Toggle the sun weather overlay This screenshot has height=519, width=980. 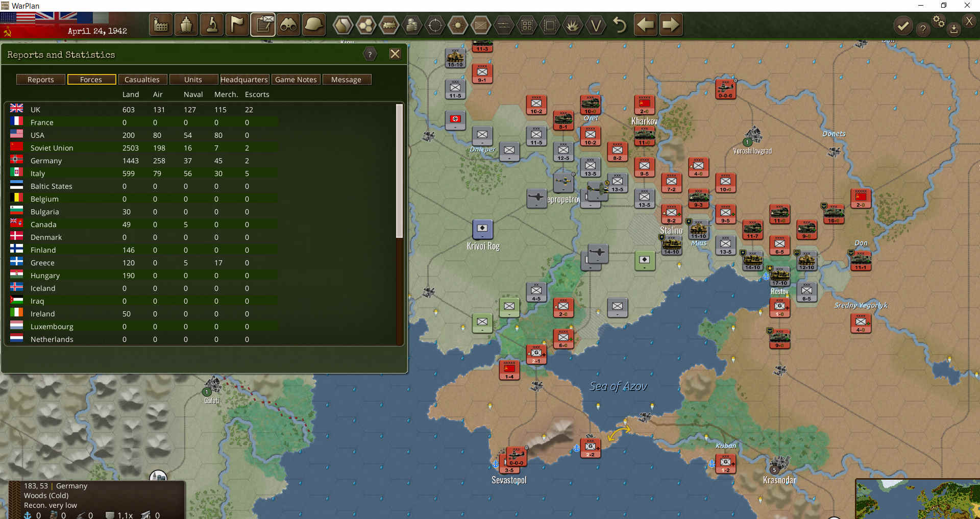pos(458,24)
